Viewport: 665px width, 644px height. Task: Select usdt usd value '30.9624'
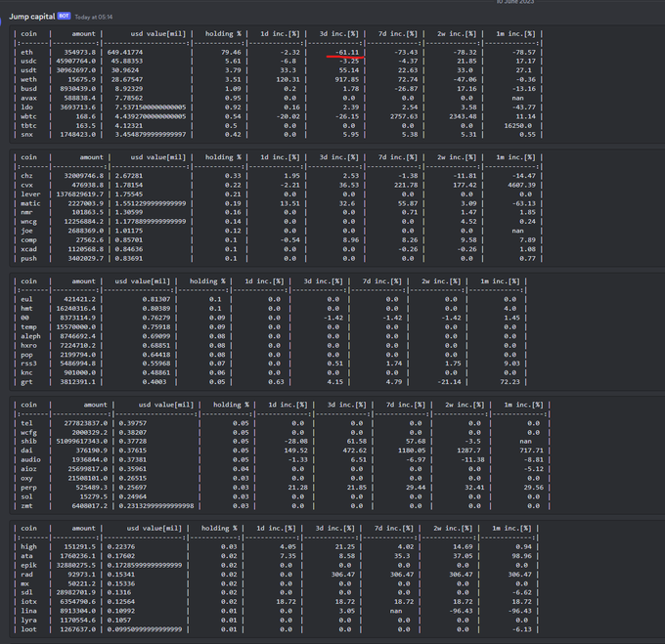click(125, 70)
